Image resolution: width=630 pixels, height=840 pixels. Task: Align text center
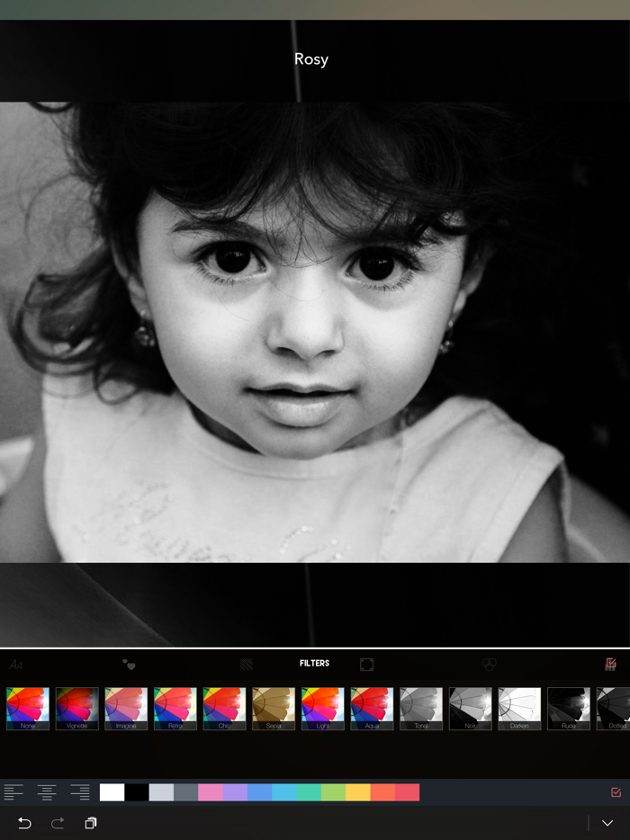(x=47, y=791)
